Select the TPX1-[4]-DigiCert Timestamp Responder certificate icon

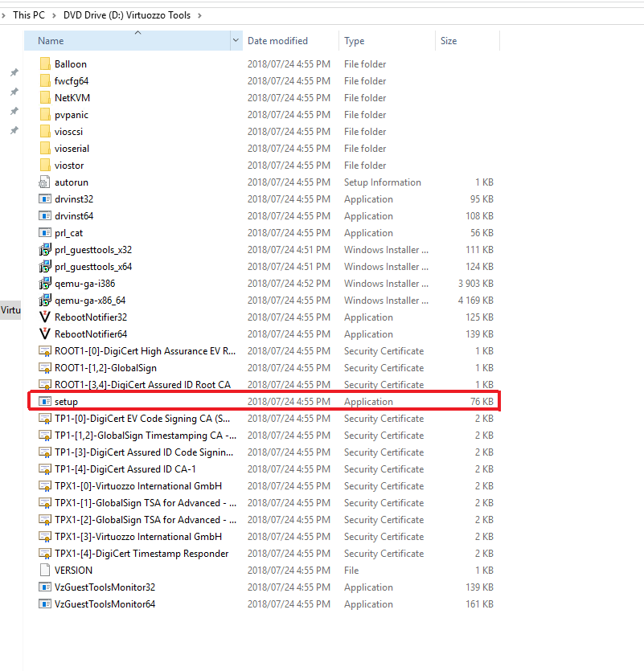click(x=45, y=554)
